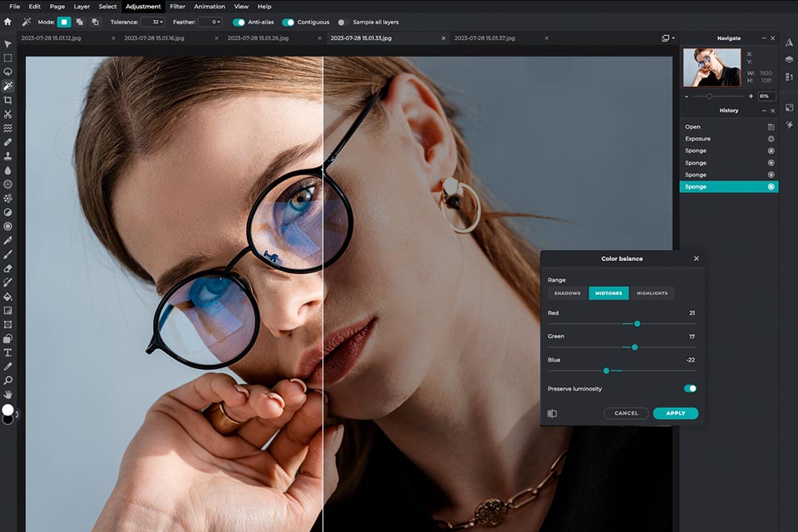This screenshot has width=798, height=532.
Task: Select the Crop tool
Action: 7,101
